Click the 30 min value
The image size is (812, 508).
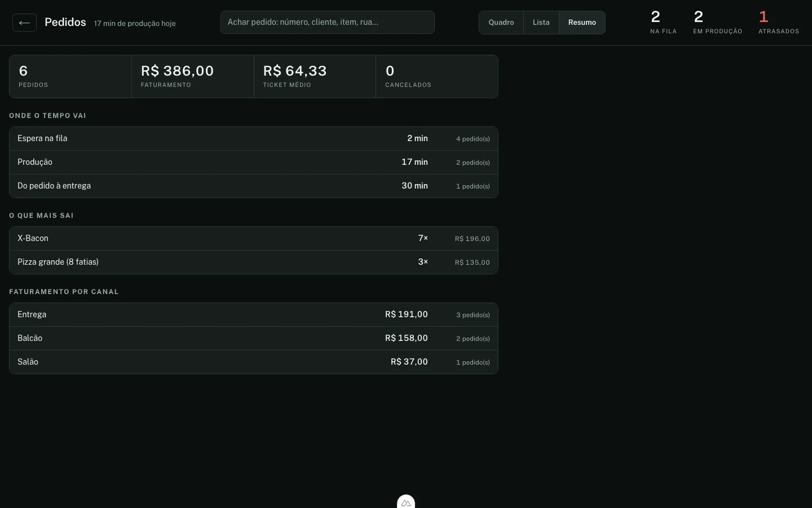[x=414, y=186]
